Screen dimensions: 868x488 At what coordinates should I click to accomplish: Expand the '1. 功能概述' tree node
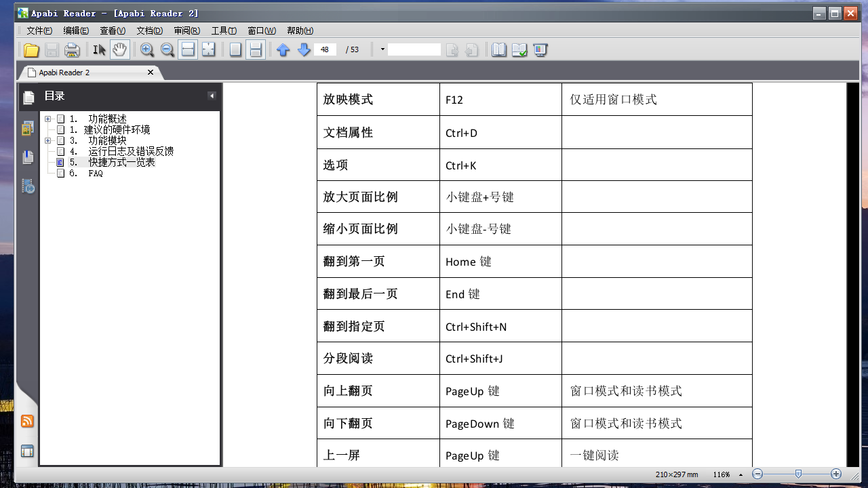pyautogui.click(x=47, y=119)
